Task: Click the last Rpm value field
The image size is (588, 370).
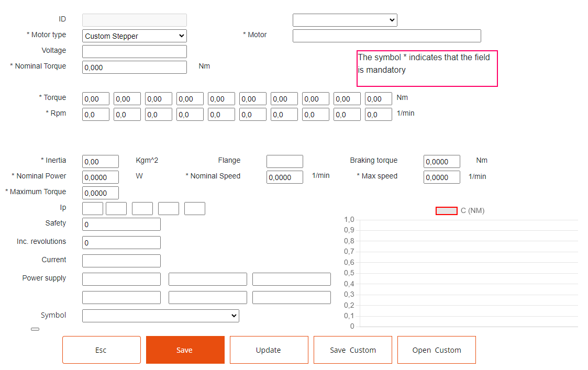Action: coord(378,115)
